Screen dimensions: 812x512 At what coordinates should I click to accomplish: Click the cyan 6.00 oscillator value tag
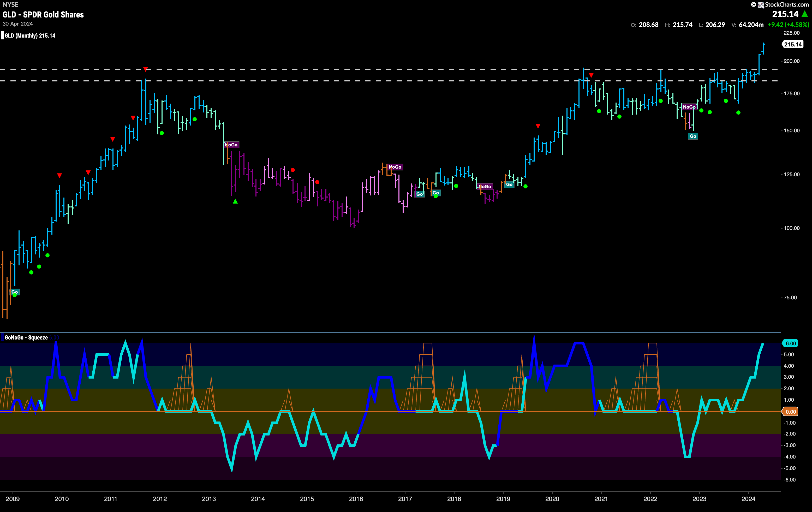790,343
